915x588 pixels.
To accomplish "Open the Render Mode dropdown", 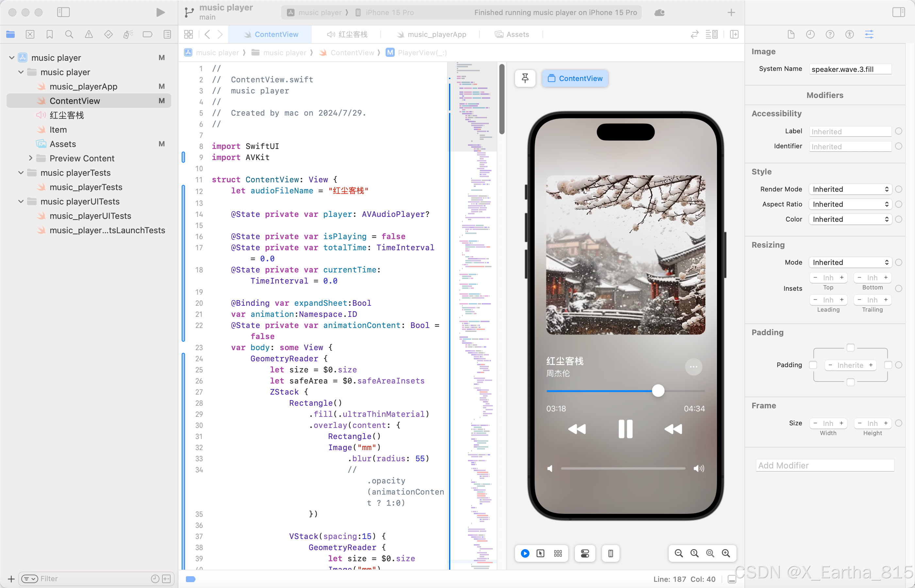I will [850, 189].
